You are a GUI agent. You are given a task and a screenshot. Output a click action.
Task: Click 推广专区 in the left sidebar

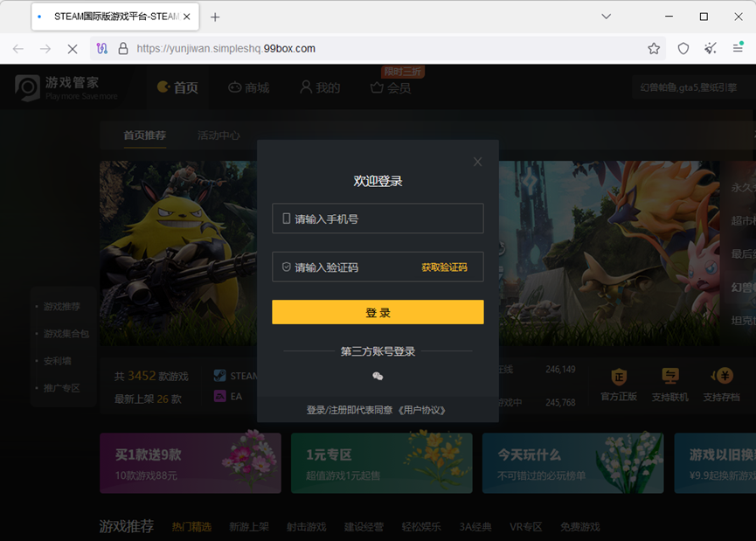62,388
